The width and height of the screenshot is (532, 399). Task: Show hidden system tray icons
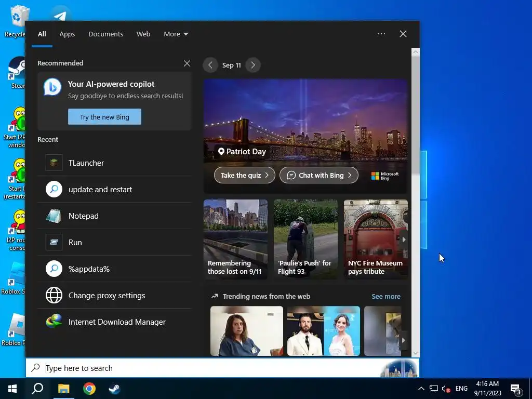[x=421, y=389]
